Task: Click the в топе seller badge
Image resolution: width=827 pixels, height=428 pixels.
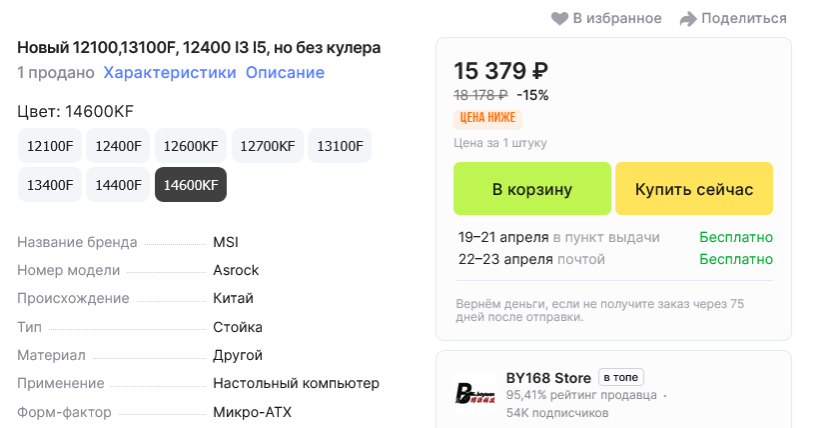Action: pos(621,377)
